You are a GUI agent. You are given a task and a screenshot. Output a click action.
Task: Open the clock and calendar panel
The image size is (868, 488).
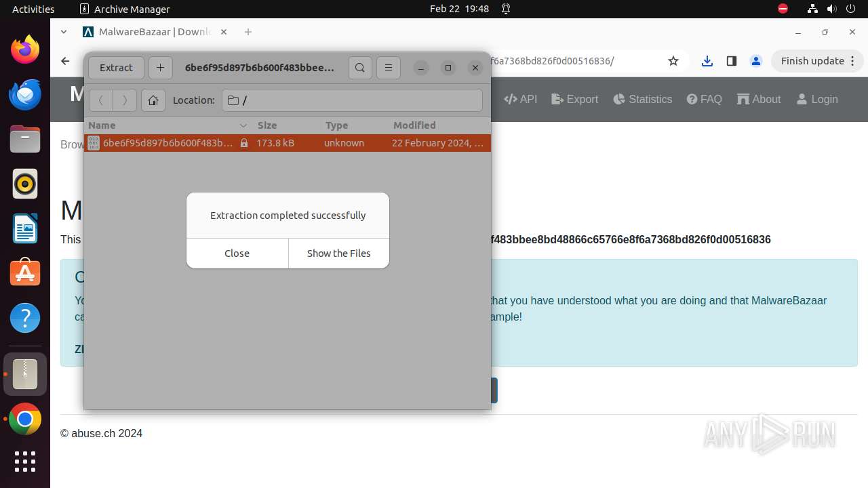pyautogui.click(x=459, y=9)
